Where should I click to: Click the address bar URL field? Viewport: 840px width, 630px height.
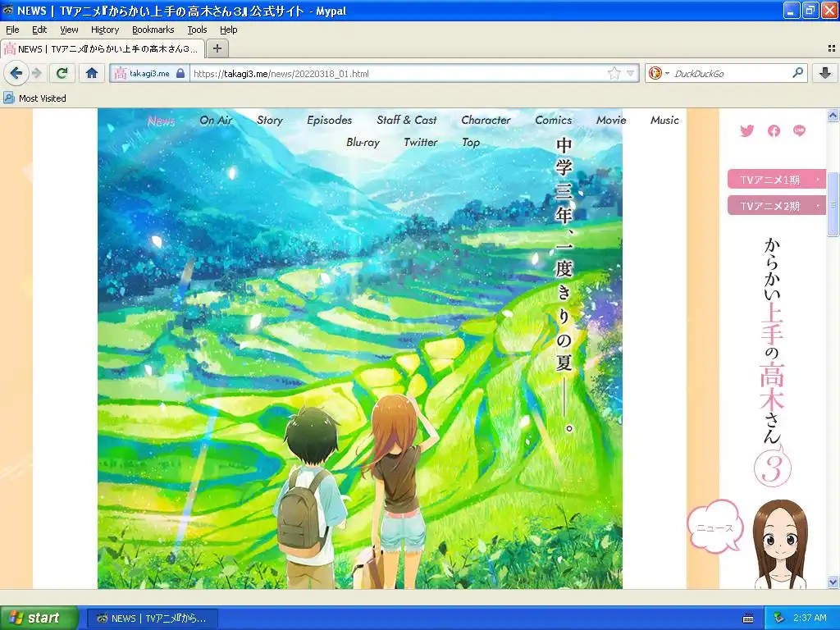[x=399, y=73]
